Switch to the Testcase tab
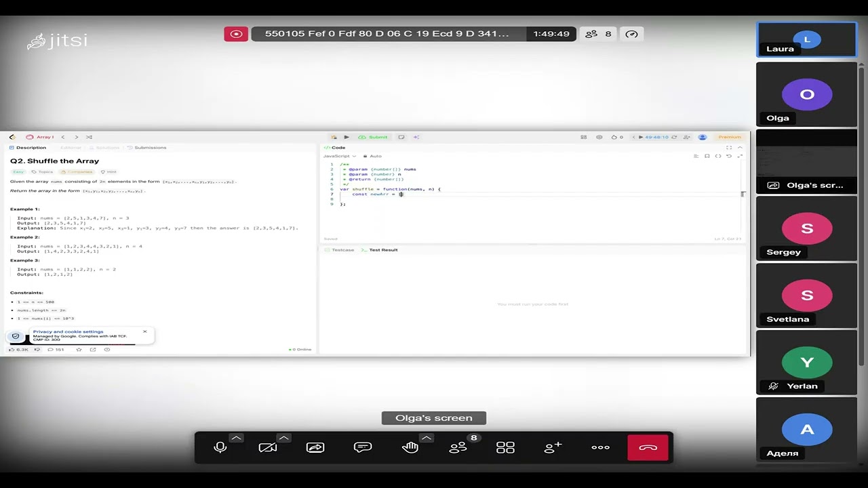 point(339,250)
